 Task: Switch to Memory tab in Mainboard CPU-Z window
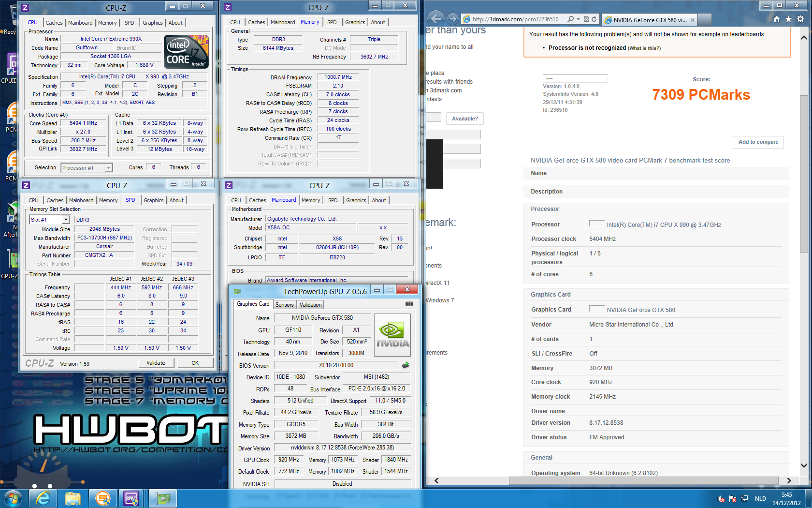(x=311, y=200)
